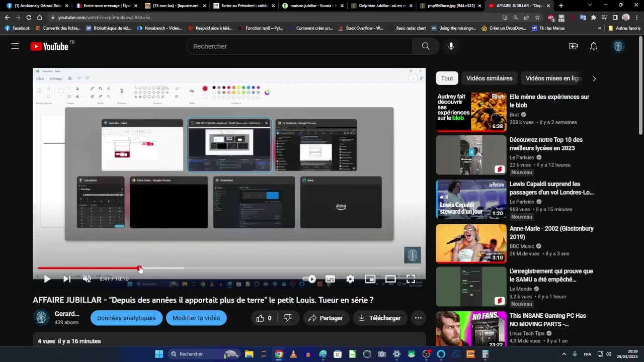Open Top 10 meilleurs lycées video
Viewport: 644px width, 362px height.
(x=471, y=155)
